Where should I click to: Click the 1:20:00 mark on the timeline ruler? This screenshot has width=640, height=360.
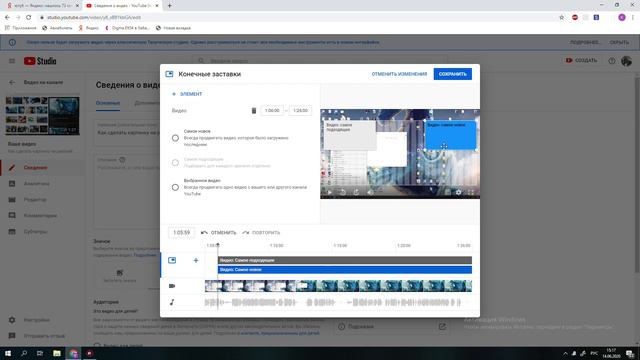[x=404, y=246]
